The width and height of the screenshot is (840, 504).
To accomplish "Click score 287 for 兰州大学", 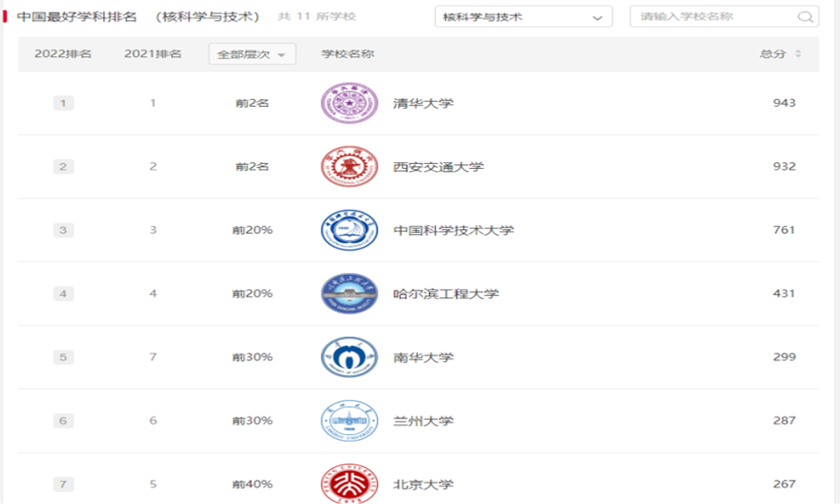I will (x=785, y=420).
